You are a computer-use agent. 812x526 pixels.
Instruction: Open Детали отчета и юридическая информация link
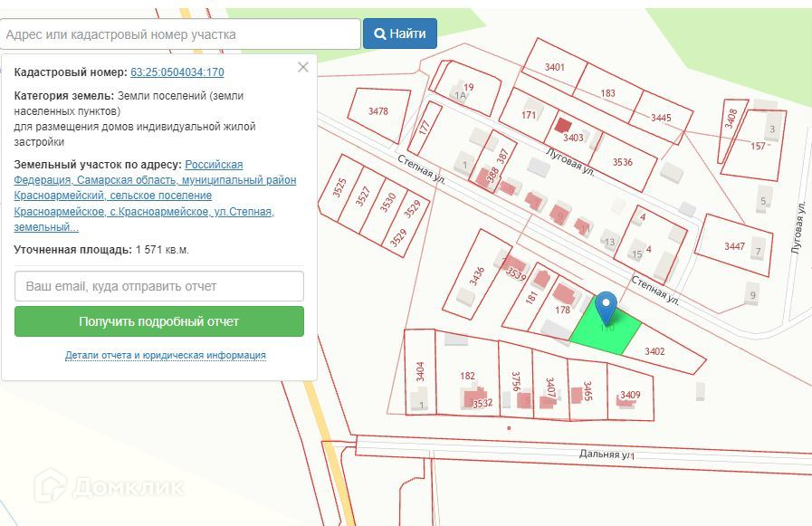[165, 355]
